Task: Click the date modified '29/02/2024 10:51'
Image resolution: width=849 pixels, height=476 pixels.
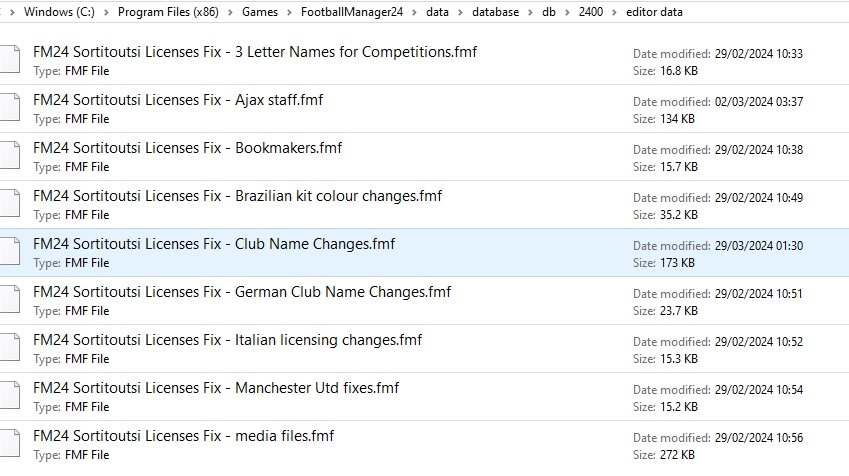Action: 759,294
